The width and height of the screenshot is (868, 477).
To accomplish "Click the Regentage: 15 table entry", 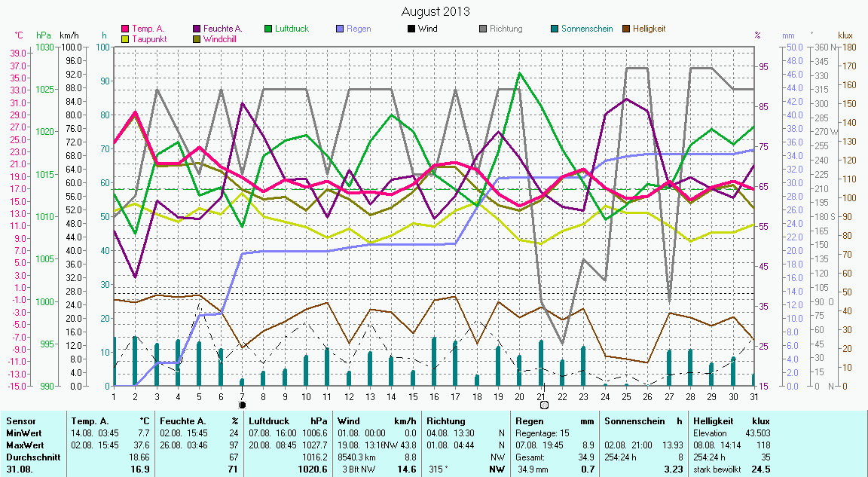I will [x=542, y=433].
